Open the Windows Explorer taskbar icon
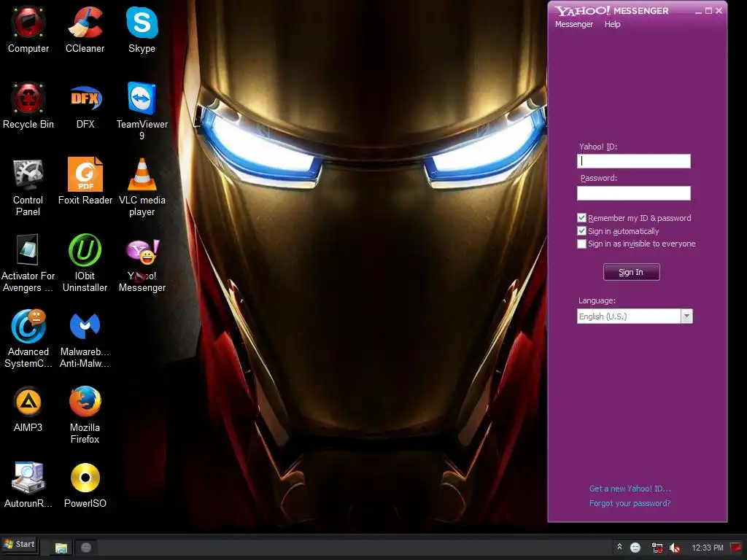Viewport: 747px width, 560px height. (x=61, y=548)
